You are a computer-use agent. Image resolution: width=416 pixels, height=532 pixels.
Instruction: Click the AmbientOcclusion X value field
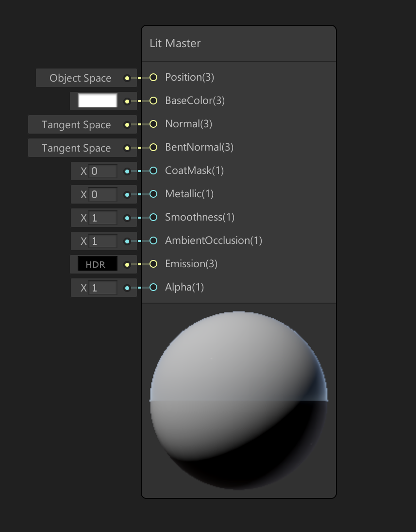point(103,241)
